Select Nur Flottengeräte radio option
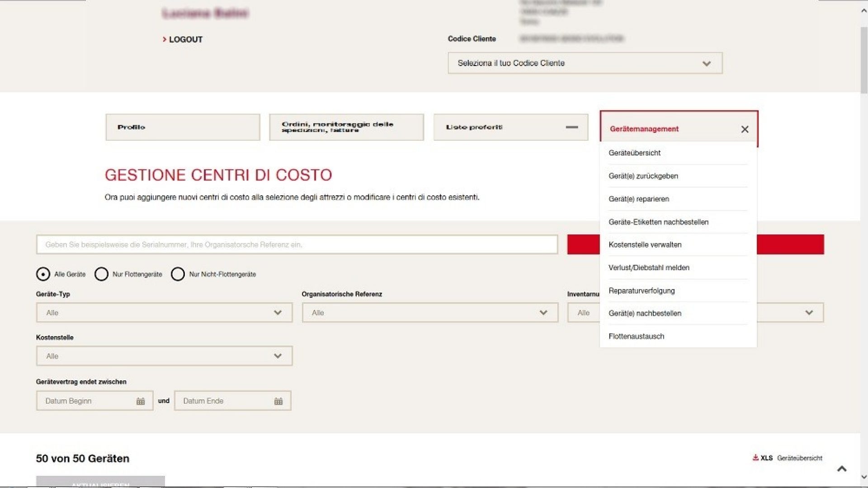 (x=101, y=274)
